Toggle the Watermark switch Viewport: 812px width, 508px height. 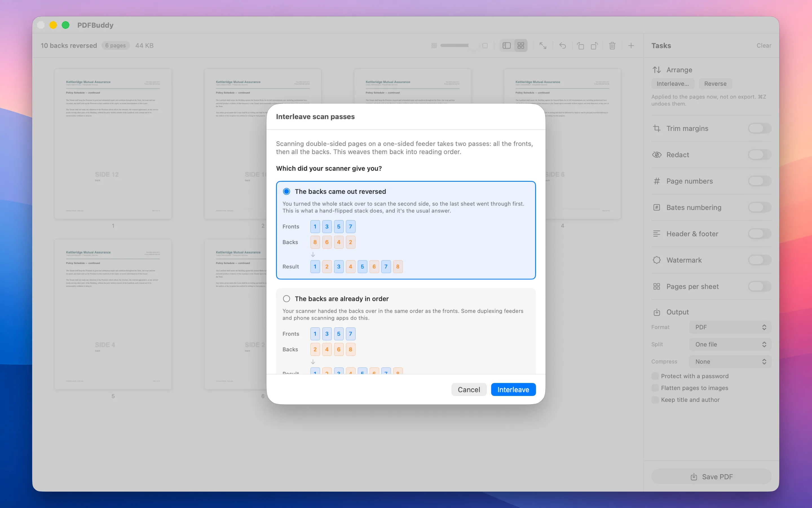pos(760,260)
